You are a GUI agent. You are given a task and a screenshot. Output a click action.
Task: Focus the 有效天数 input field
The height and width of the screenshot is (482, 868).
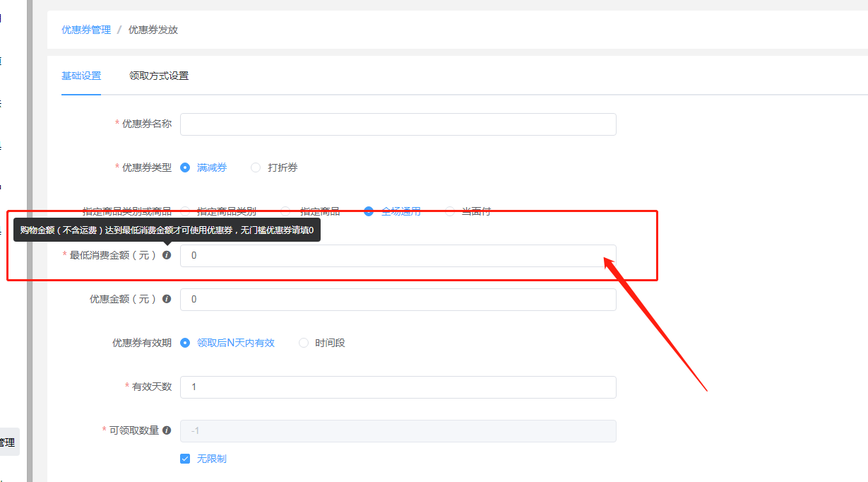click(x=398, y=387)
